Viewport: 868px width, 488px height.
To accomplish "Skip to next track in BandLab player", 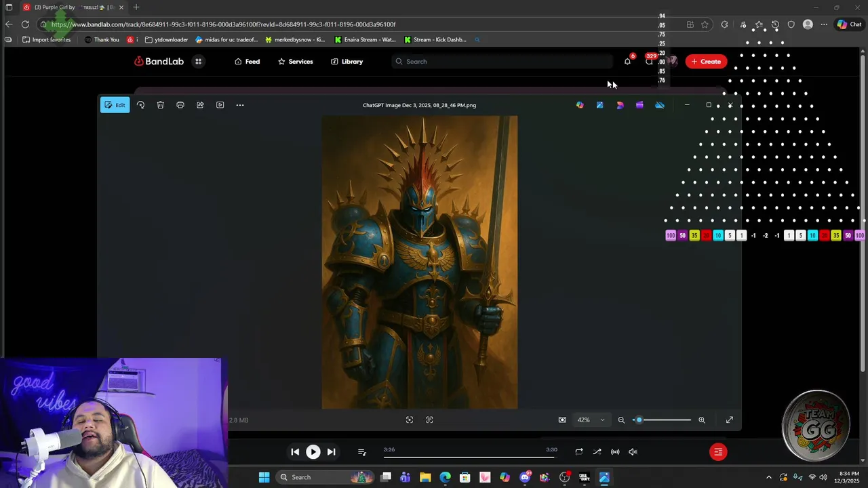I will tap(331, 451).
